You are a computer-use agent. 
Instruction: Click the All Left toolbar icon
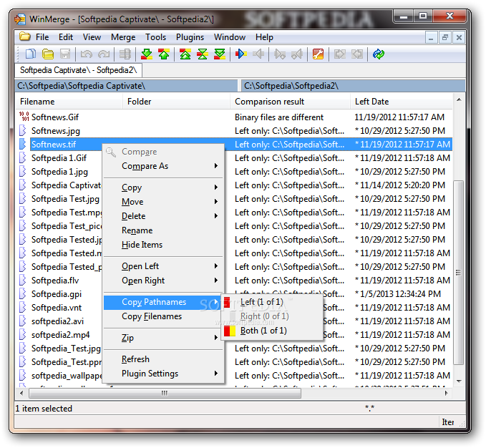point(357,54)
